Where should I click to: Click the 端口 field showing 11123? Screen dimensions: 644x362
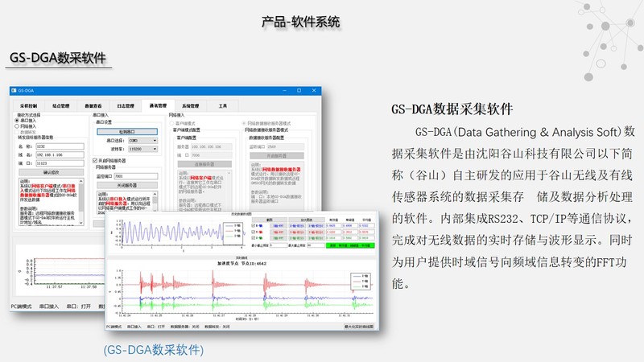(60, 163)
